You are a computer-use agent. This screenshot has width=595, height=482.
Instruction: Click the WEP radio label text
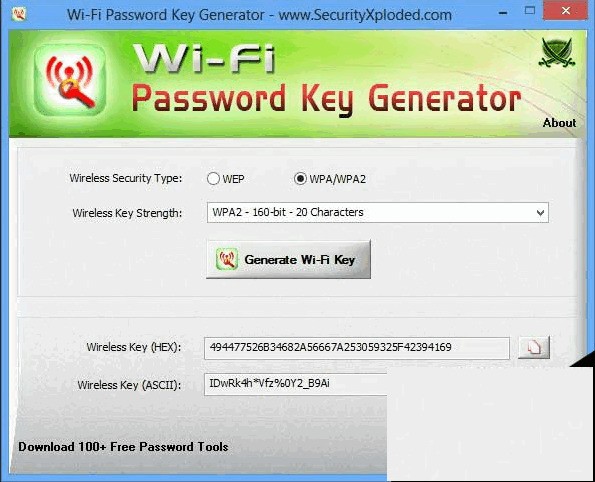pos(233,179)
